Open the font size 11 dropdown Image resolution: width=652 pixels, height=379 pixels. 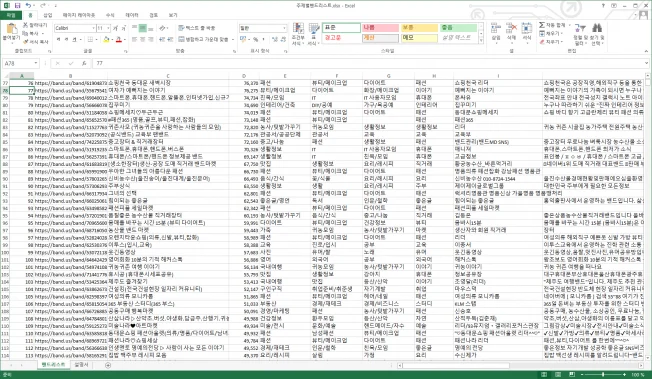click(x=108, y=28)
